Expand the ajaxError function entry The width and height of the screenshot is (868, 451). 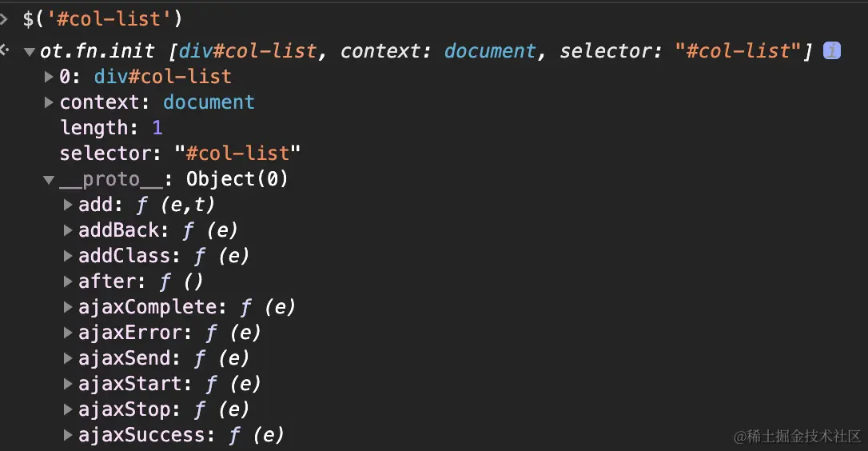[x=69, y=333]
